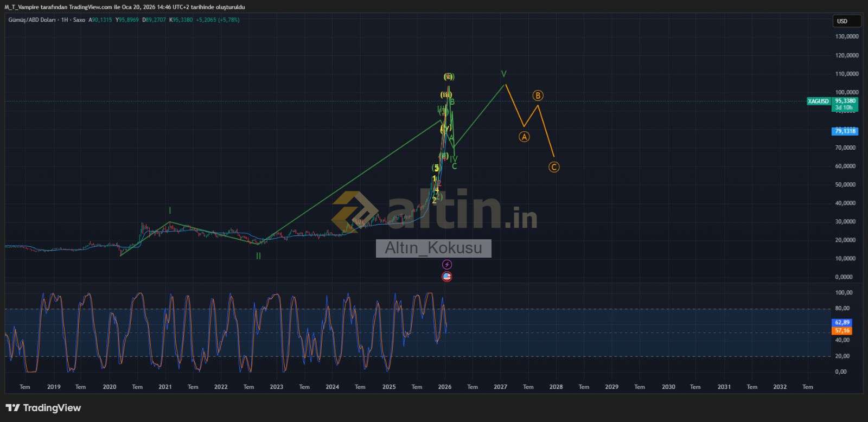The image size is (868, 422).
Task: Click the orange circled B wave label
Action: tap(538, 95)
